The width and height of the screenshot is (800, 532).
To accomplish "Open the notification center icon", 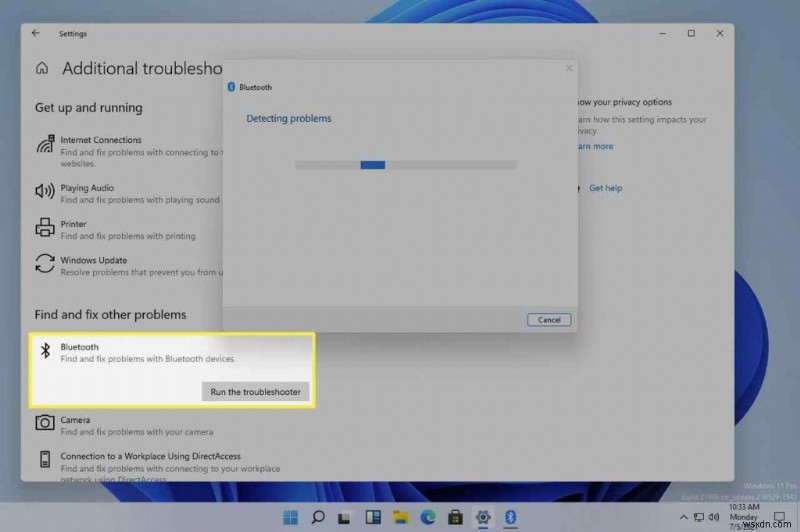I will 780,517.
